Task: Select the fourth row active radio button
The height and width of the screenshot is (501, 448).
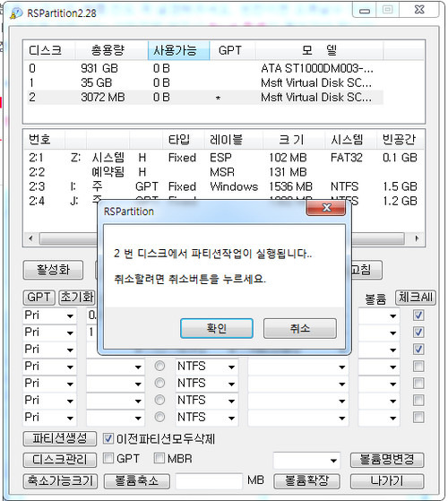Action: click(x=159, y=366)
